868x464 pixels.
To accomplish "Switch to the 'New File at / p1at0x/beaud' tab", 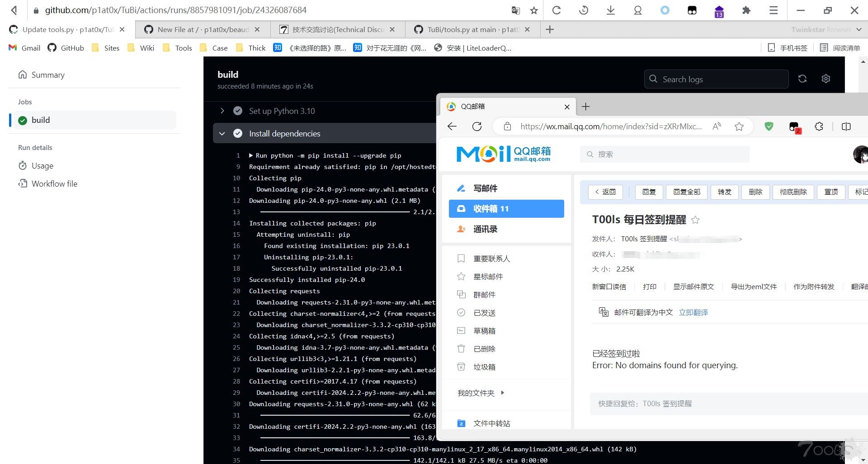I will [x=203, y=29].
